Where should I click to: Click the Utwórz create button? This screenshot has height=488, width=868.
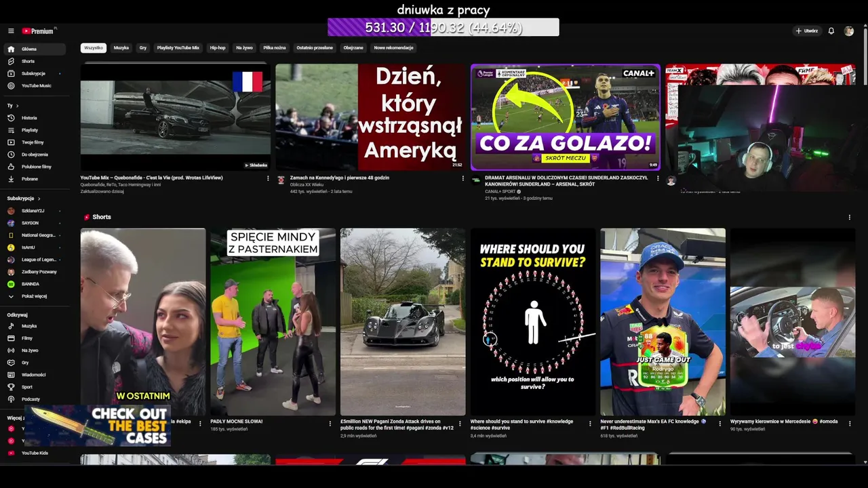point(807,31)
